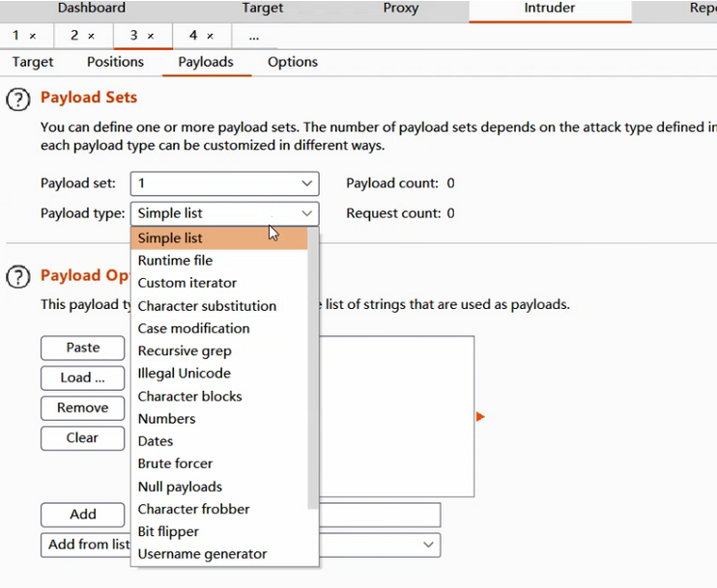Choose Character substitution payload type
Image resolution: width=717 pixels, height=588 pixels.
coord(219,306)
